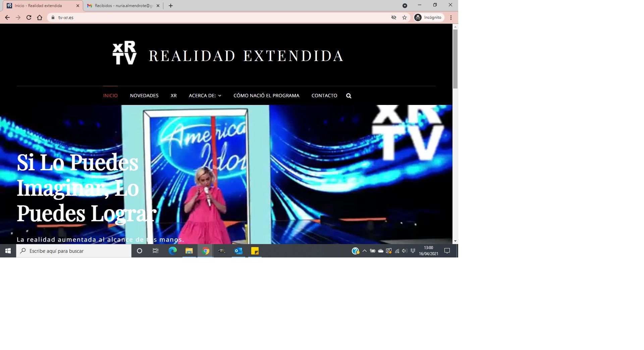Select the Inicio - Realidad extendida tab

[42, 6]
